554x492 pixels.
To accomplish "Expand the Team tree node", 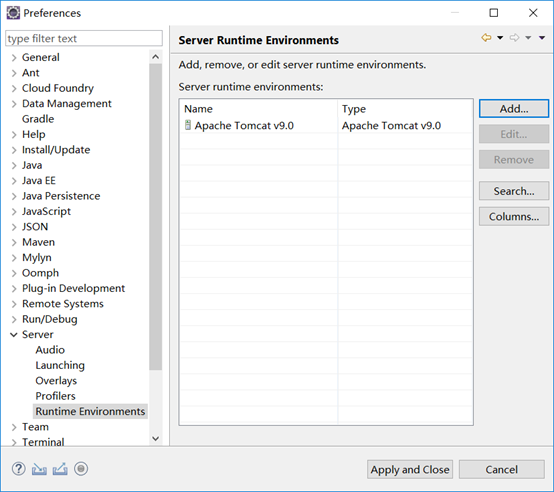I will click(x=14, y=427).
